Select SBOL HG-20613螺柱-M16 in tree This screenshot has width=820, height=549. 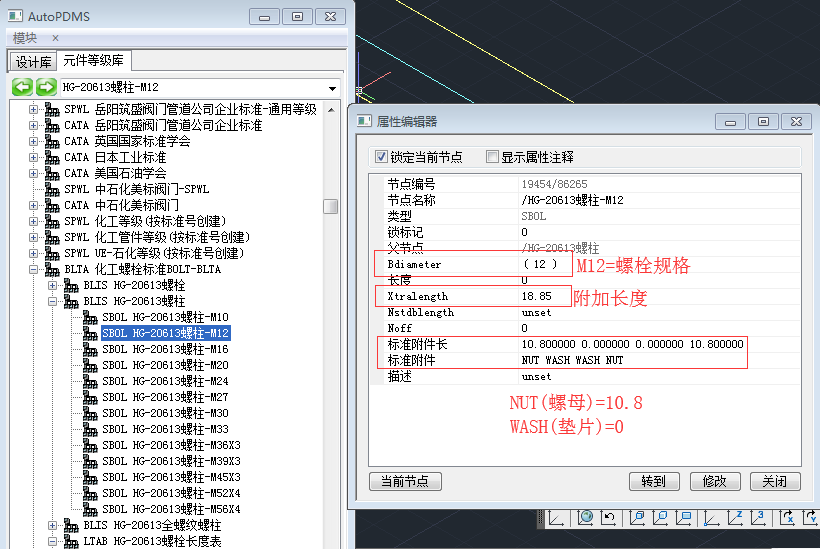[x=165, y=349]
